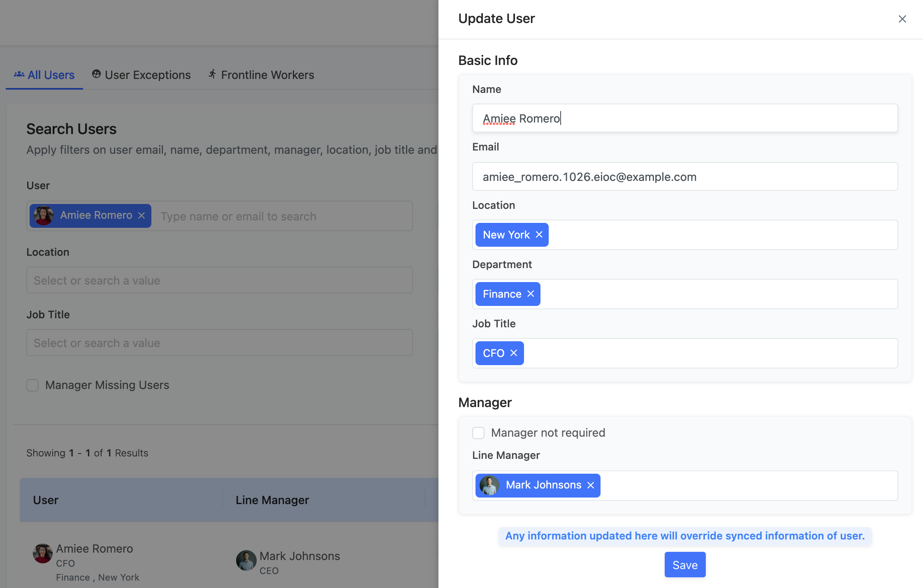This screenshot has height=588, width=923.
Task: Click the override synced information notice
Action: pyautogui.click(x=685, y=536)
